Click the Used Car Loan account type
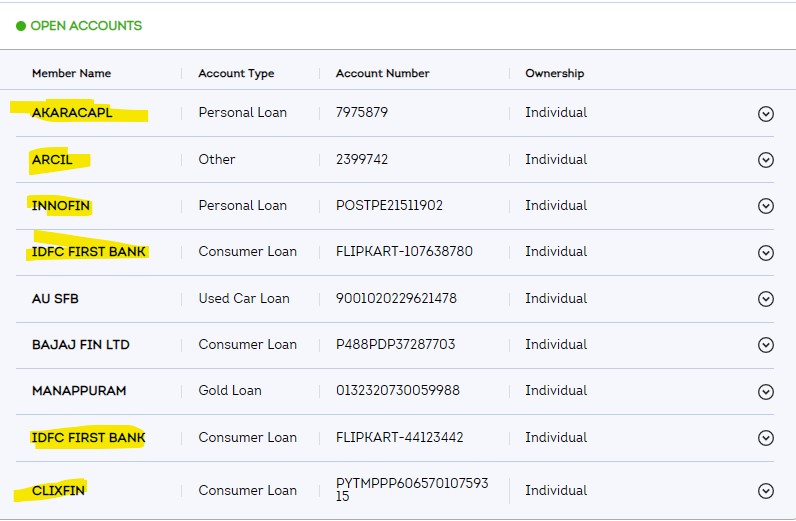The width and height of the screenshot is (796, 521). tap(244, 298)
